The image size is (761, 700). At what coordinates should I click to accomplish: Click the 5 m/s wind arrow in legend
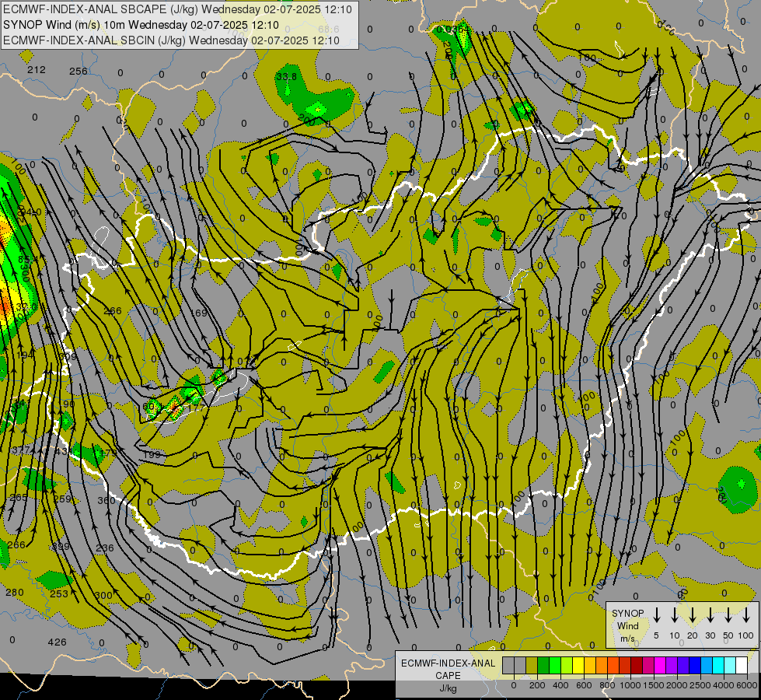[656, 615]
